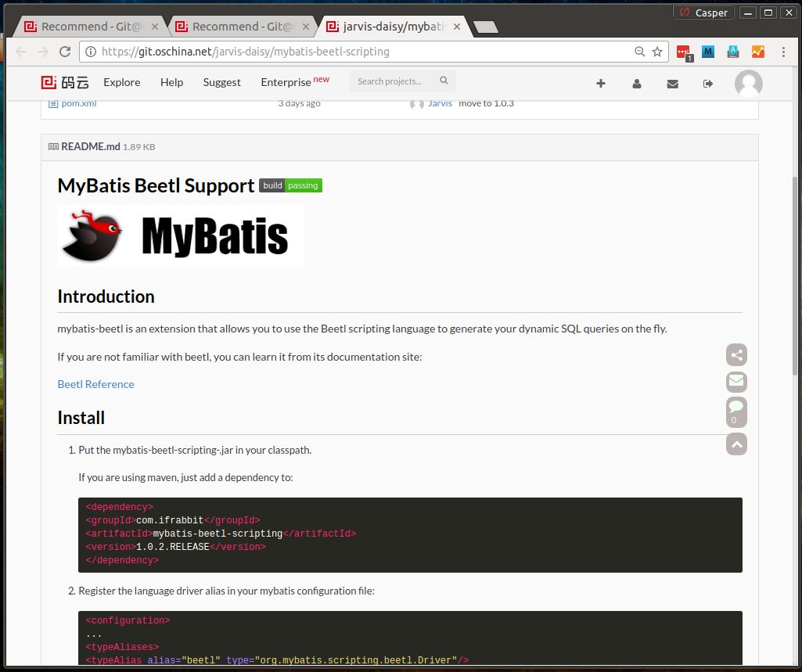Screen dimensions: 802x672
Task: Open the Beetl Reference link
Action: coord(95,384)
